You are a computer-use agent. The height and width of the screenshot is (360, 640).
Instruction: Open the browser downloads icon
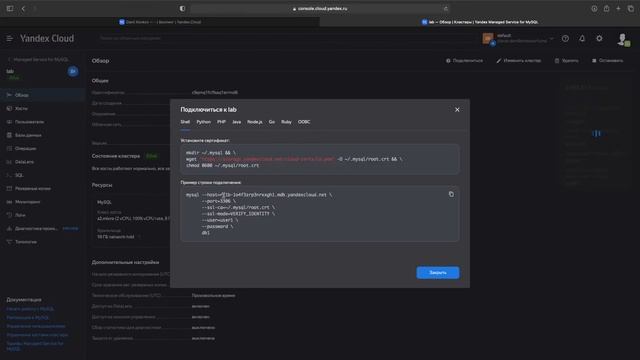click(x=594, y=8)
